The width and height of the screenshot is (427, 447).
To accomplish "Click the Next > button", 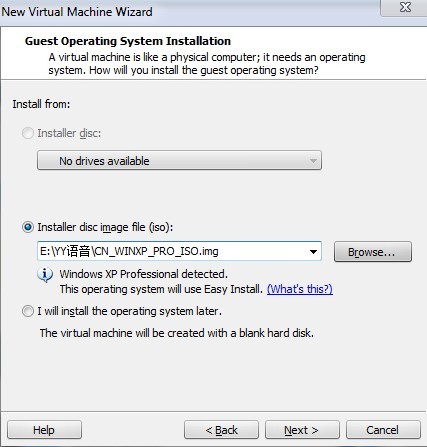I will click(302, 430).
